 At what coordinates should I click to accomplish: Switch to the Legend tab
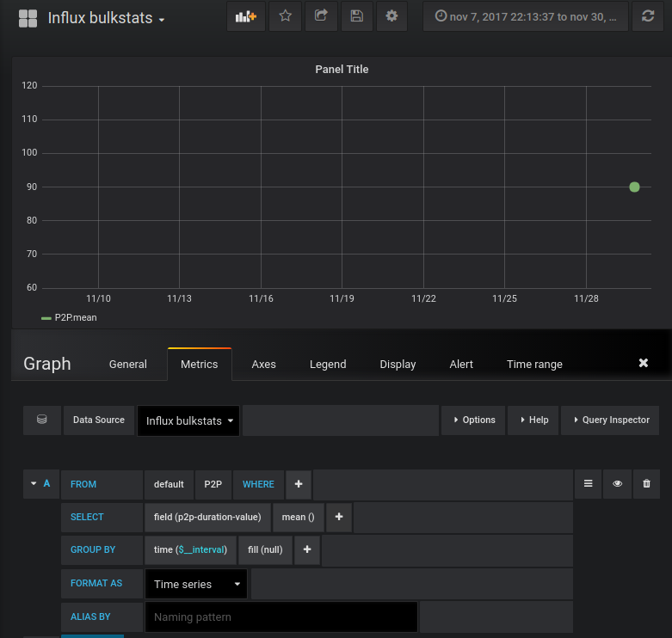[328, 365]
